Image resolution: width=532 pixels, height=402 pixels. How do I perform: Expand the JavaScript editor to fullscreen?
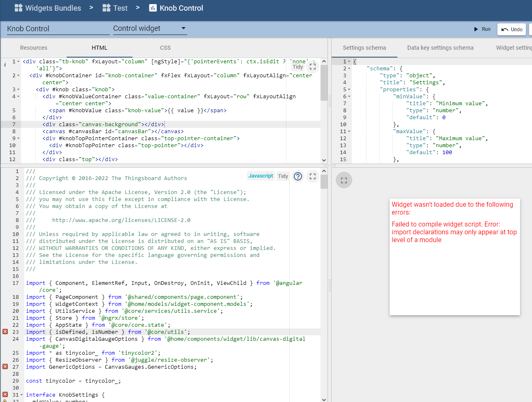tap(312, 176)
